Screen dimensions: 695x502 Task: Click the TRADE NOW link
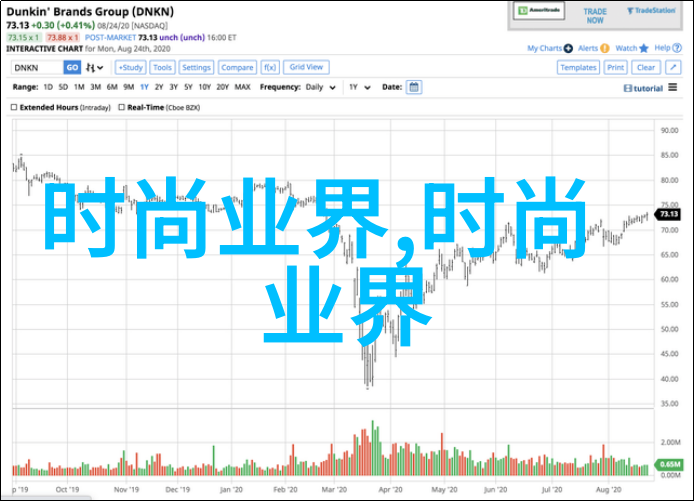(595, 16)
